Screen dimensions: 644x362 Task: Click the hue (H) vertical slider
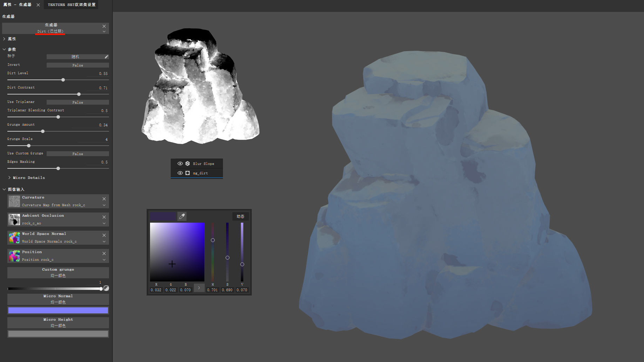212,252
